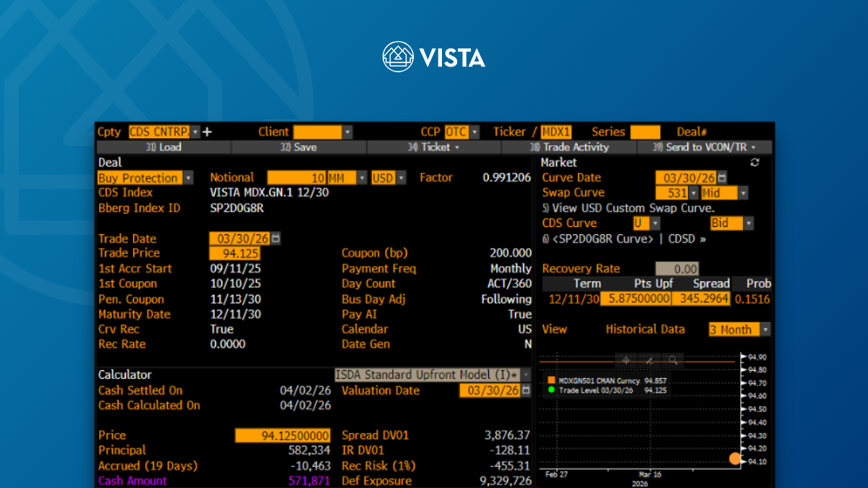The image size is (868, 488).
Task: Click Coupon (bp) value 200.000
Action: [511, 254]
